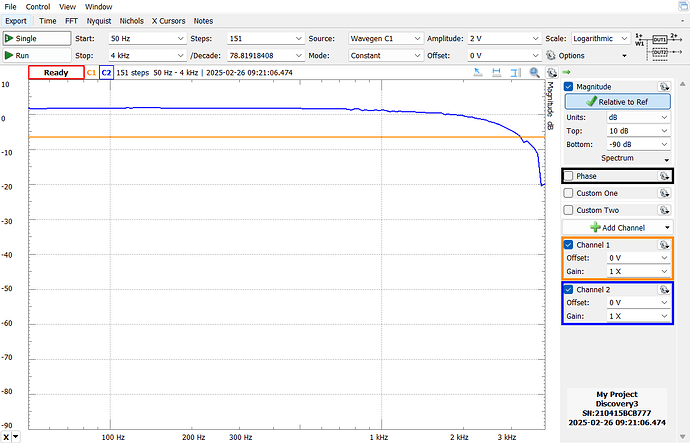
Task: Click the zoom magnifier icon above plot
Action: pos(535,73)
